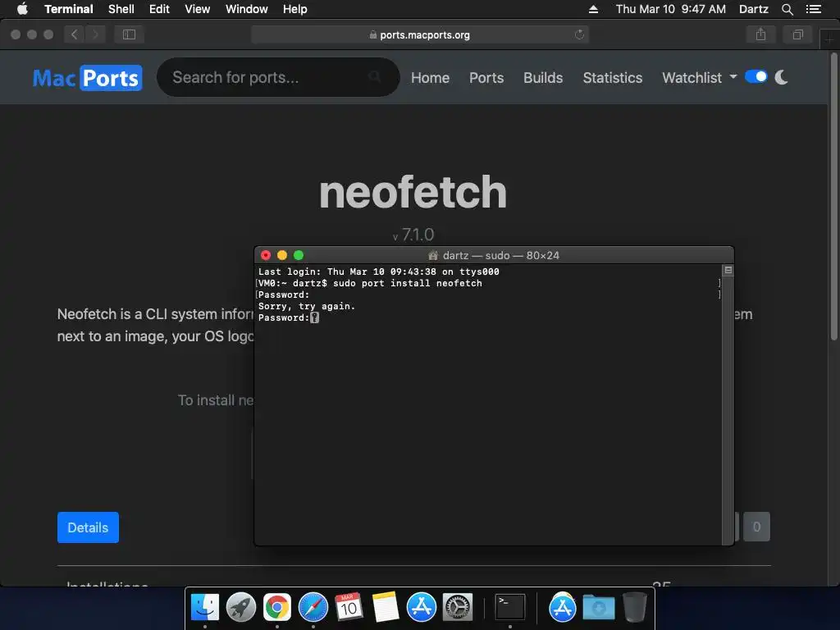Click the Terminal title dartz — sudo

click(x=493, y=256)
